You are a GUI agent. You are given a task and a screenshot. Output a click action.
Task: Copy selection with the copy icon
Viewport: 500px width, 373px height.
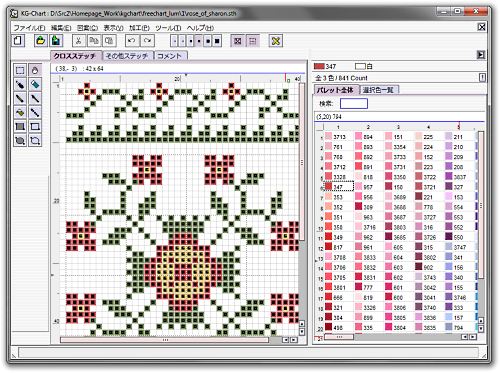[94, 41]
